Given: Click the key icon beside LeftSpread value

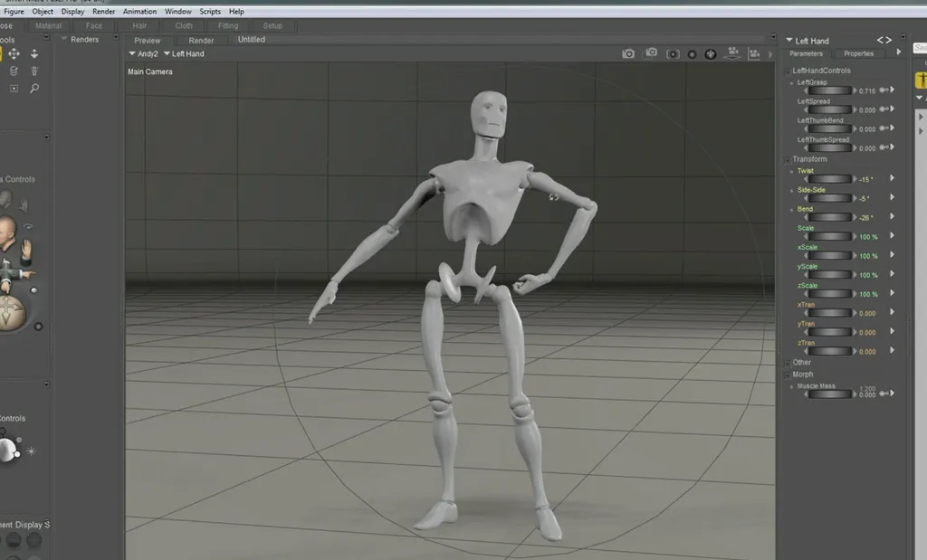Looking at the screenshot, I should click(x=884, y=109).
